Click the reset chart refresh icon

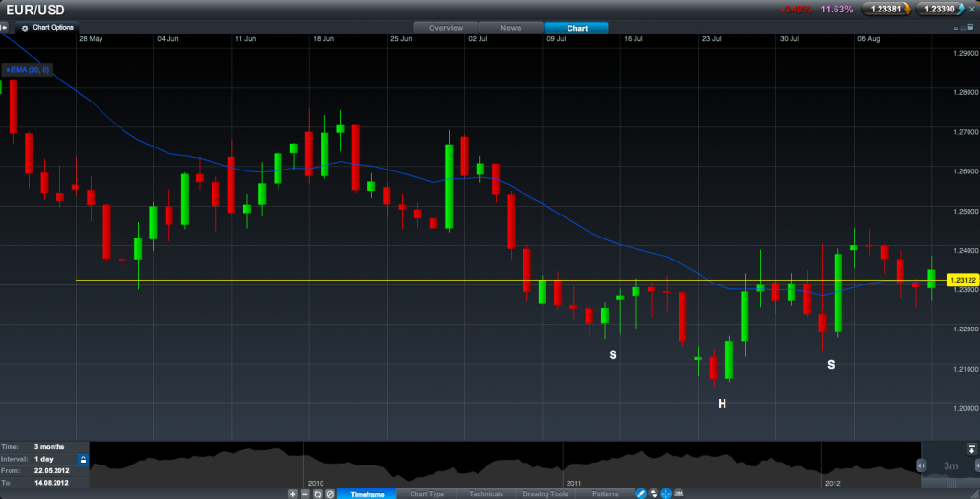317,493
